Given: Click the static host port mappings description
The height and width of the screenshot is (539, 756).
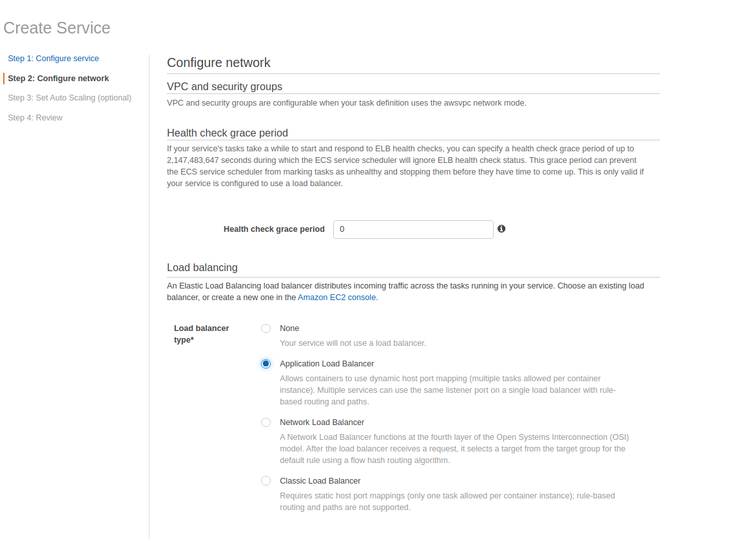Looking at the screenshot, I should click(447, 502).
